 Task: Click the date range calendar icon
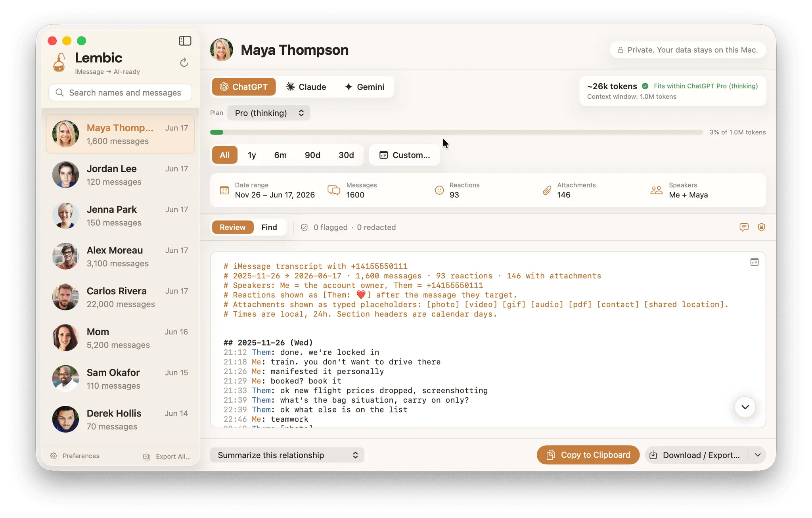point(224,190)
